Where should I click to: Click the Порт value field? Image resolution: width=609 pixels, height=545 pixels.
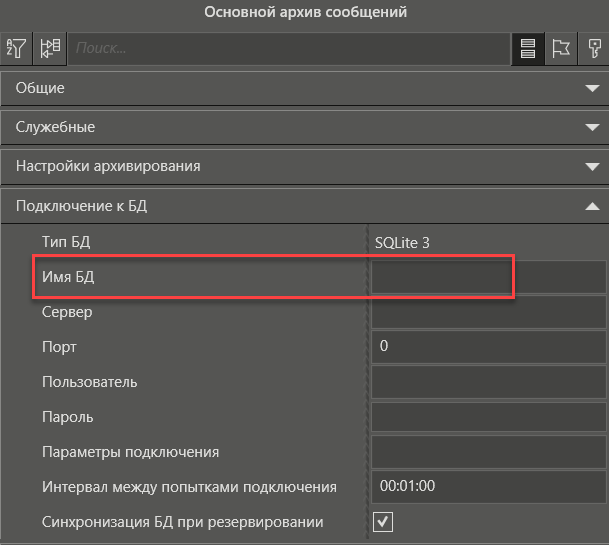pyautogui.click(x=488, y=347)
